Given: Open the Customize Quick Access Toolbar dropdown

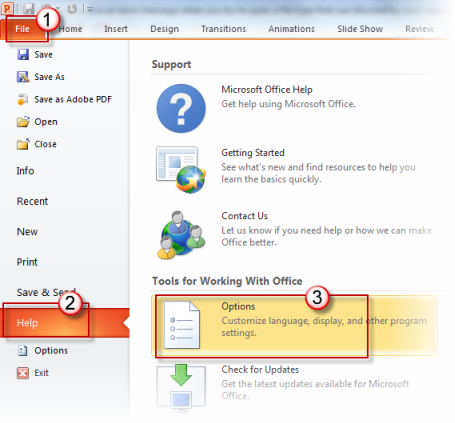Looking at the screenshot, I should click(x=90, y=9).
